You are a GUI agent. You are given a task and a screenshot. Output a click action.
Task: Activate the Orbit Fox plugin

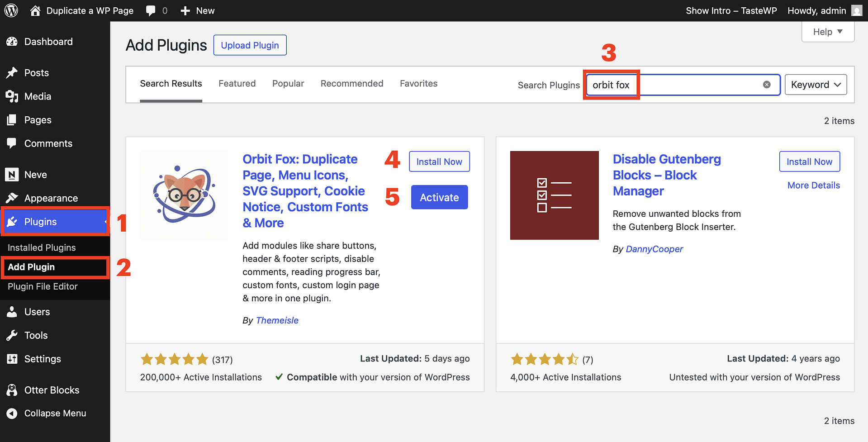pyautogui.click(x=439, y=197)
